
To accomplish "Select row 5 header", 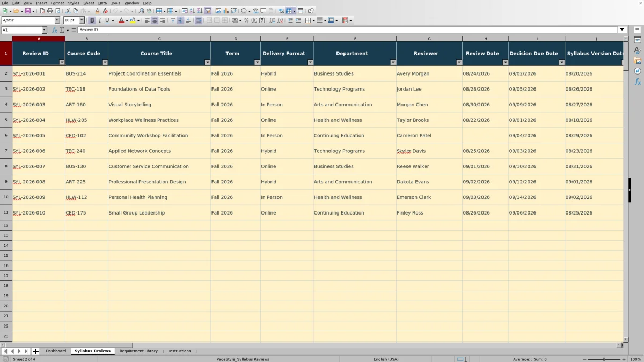I will pos(6,120).
